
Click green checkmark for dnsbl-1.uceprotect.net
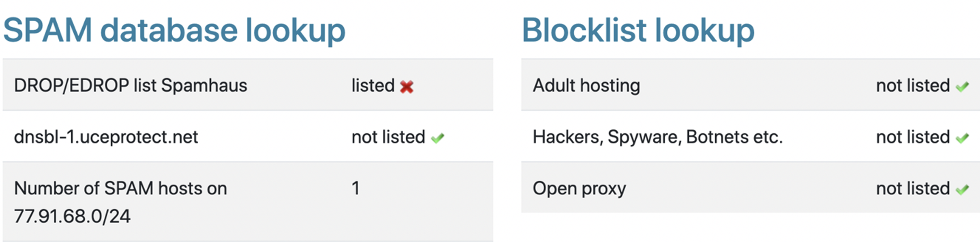point(437,138)
